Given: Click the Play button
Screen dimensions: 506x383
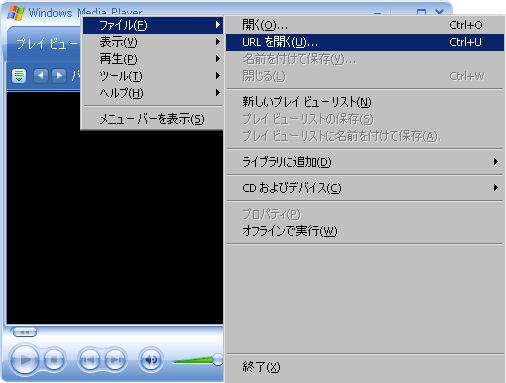Looking at the screenshot, I should pyautogui.click(x=24, y=360).
